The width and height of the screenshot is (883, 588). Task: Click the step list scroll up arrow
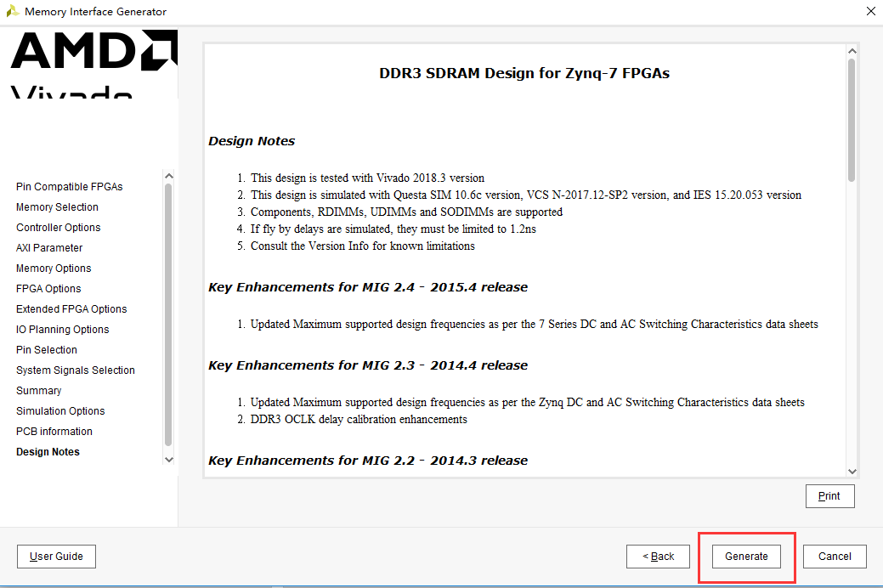(x=168, y=176)
